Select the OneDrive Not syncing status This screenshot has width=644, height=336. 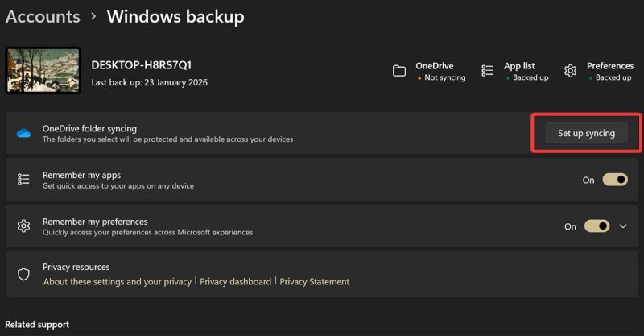tap(442, 78)
